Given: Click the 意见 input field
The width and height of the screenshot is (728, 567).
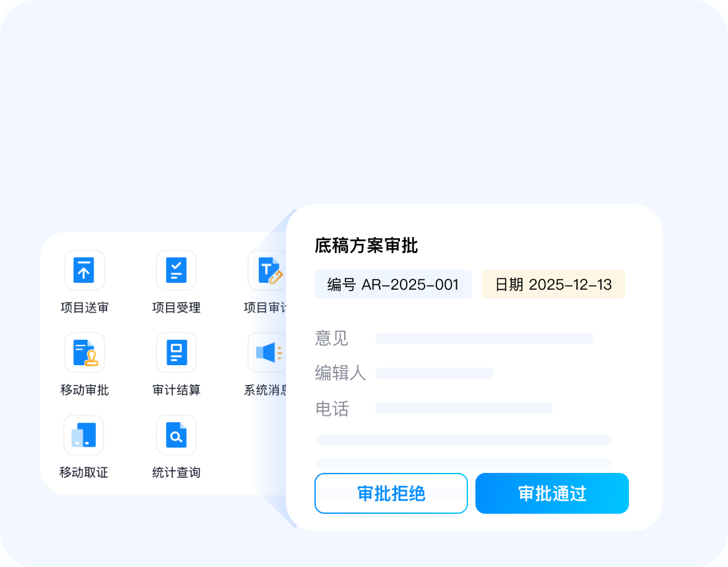Looking at the screenshot, I should [485, 339].
